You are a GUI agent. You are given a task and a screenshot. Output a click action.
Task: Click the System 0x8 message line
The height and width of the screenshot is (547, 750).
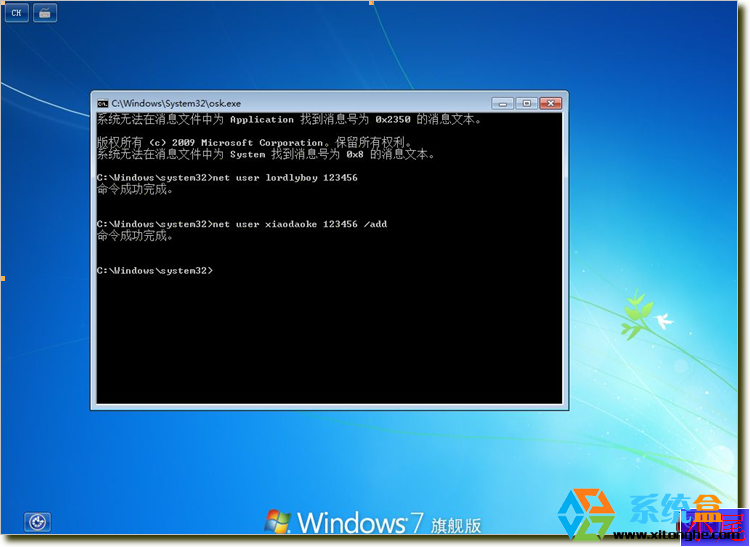click(266, 154)
